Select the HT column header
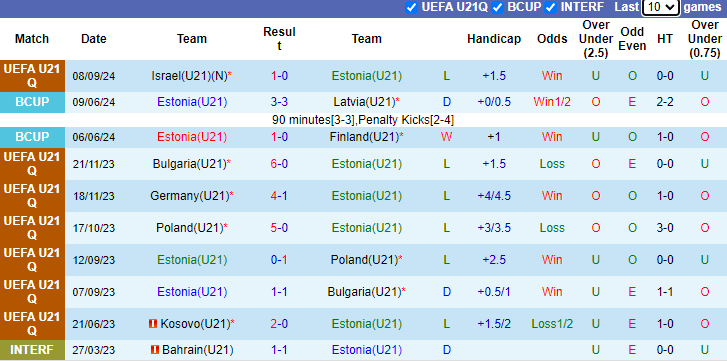 tap(665, 39)
